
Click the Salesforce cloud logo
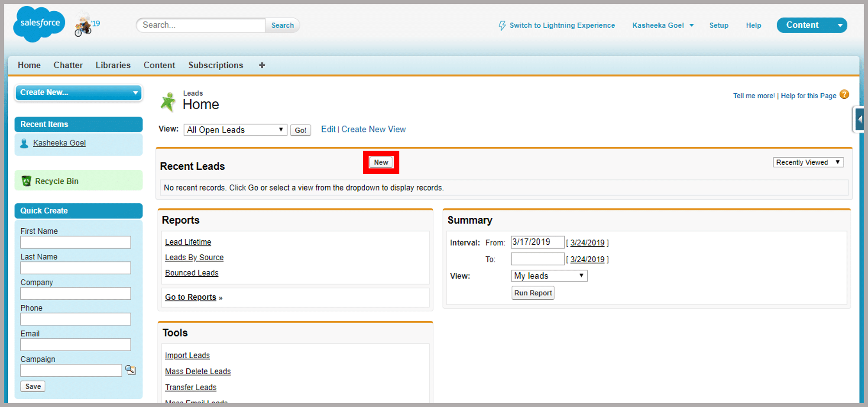(x=39, y=24)
